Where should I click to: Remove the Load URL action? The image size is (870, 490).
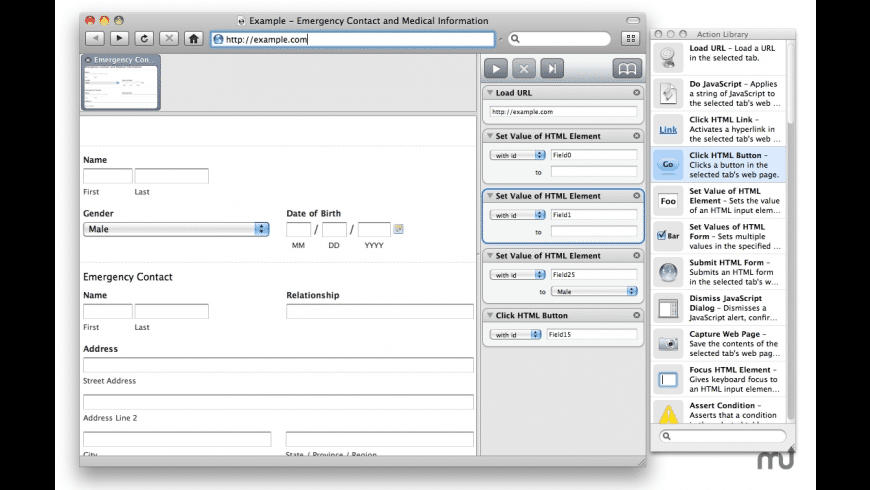pyautogui.click(x=636, y=93)
